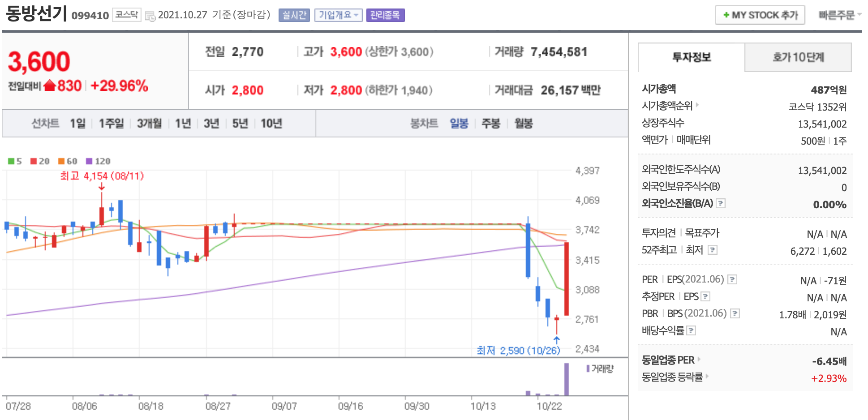Click the orange 60-day moving average legend
The width and height of the screenshot is (868, 420).
[68, 161]
